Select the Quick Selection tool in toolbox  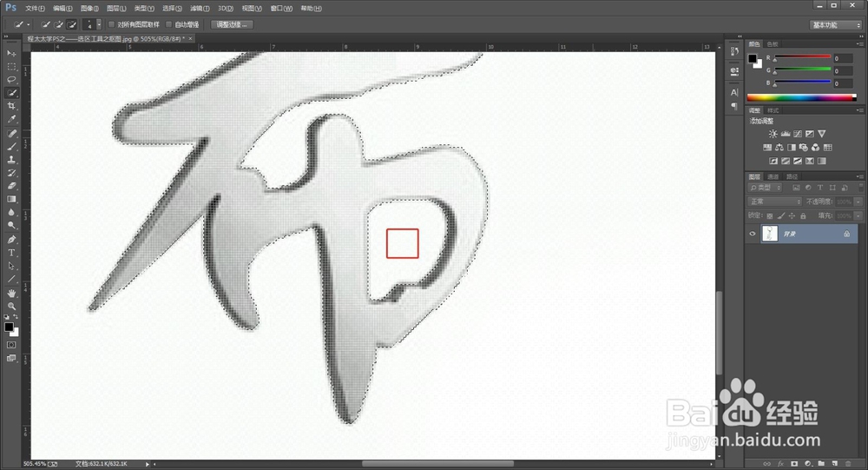[11, 93]
